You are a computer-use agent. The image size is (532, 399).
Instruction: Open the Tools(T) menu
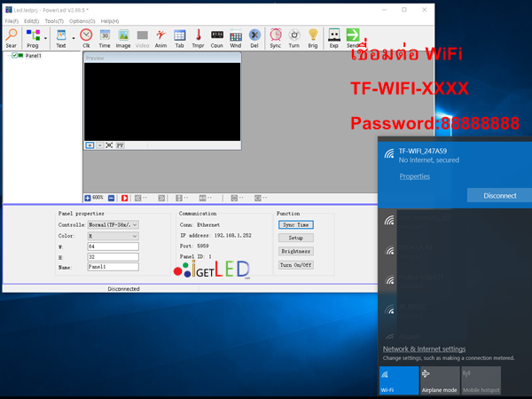(x=54, y=21)
